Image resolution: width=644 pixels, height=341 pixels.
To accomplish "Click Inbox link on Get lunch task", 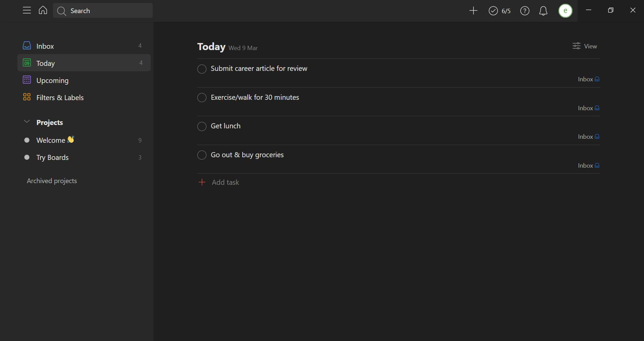I will (x=589, y=137).
